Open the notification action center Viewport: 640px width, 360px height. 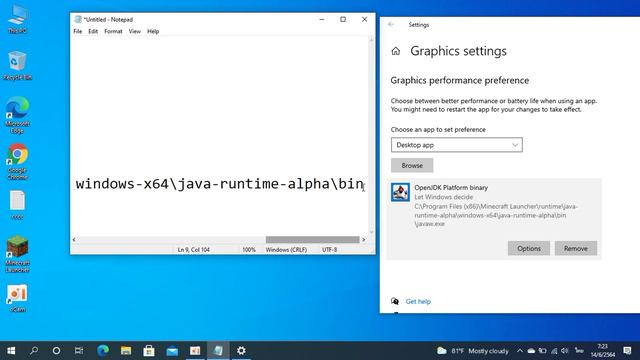[x=627, y=351]
